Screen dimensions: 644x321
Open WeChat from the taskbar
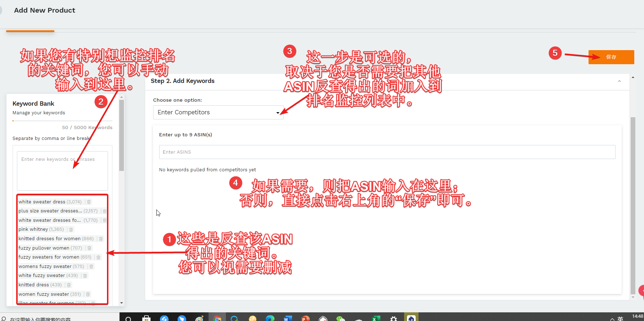coord(340,318)
